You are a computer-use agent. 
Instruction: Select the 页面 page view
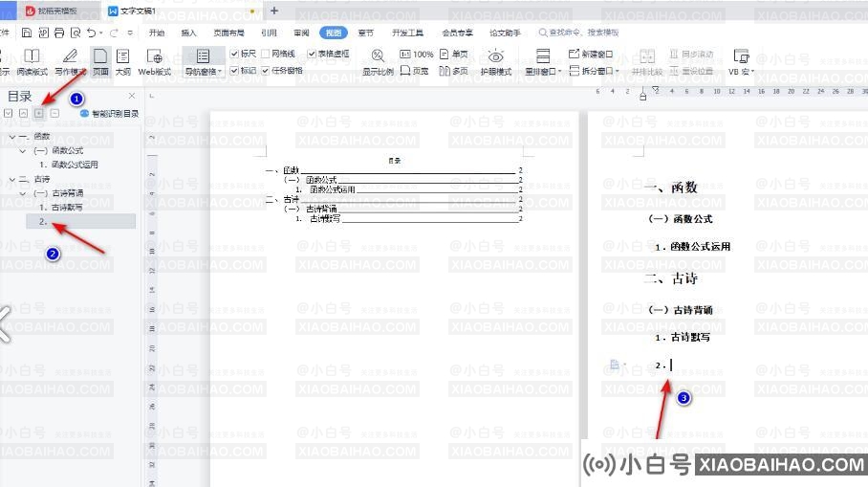tap(100, 62)
